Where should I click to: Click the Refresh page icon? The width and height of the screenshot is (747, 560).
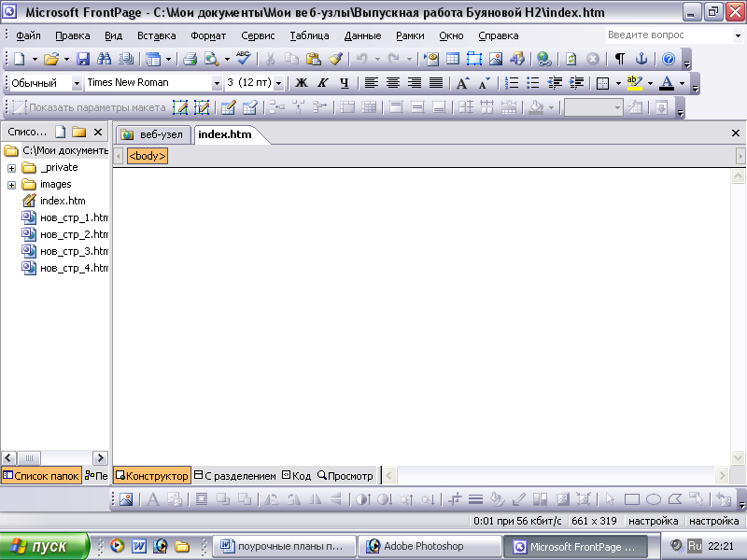(x=571, y=59)
